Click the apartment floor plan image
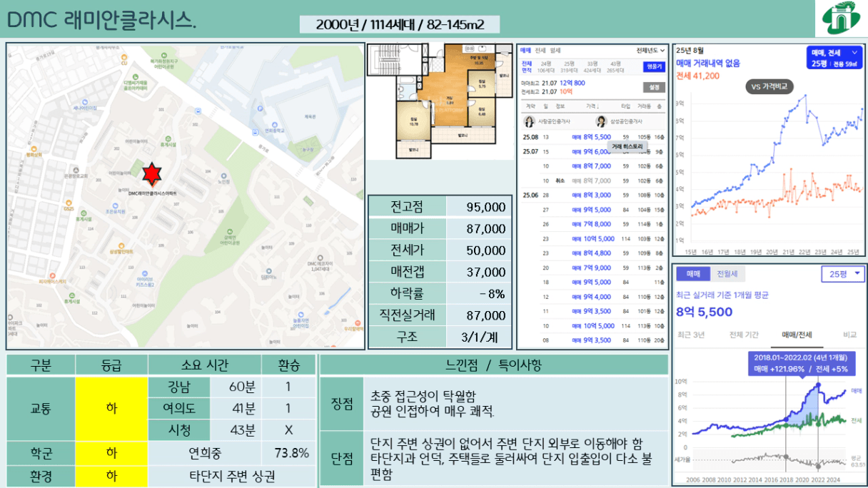This screenshot has width=868, height=488. pyautogui.click(x=439, y=101)
